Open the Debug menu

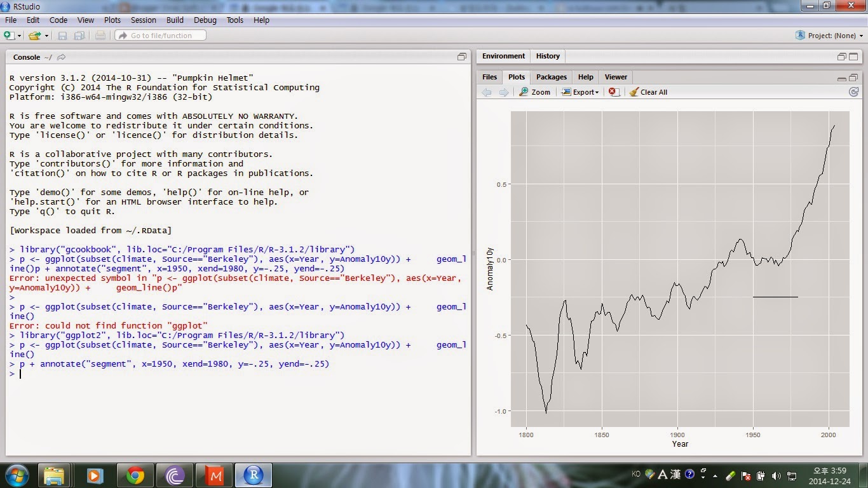click(x=205, y=20)
